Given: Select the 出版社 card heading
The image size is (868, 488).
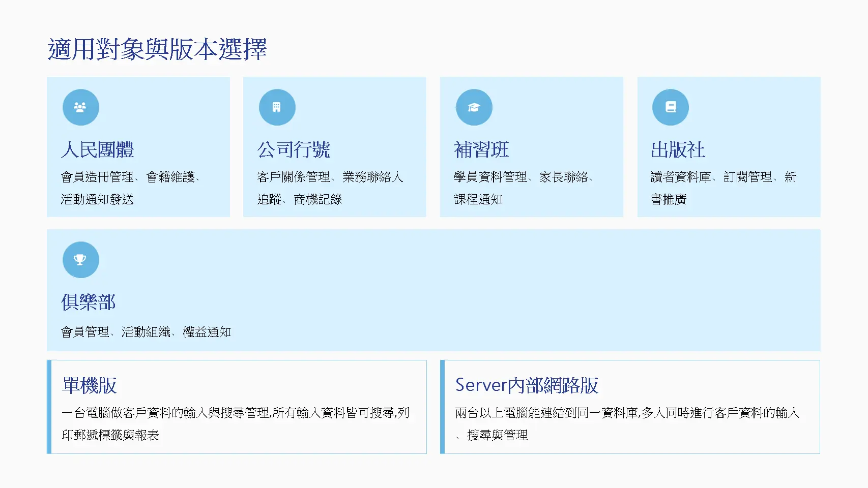Looking at the screenshot, I should 678,150.
